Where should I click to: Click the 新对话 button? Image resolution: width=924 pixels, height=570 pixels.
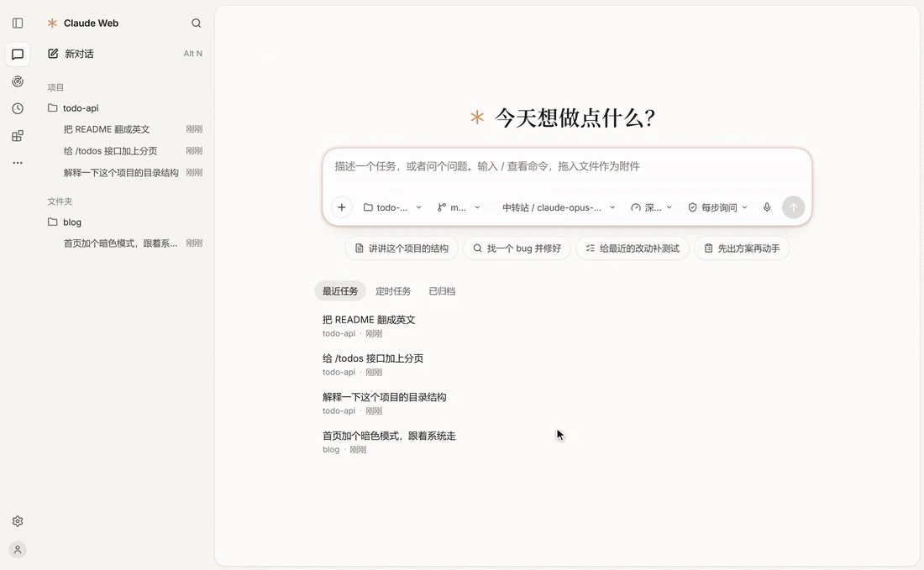tap(125, 54)
